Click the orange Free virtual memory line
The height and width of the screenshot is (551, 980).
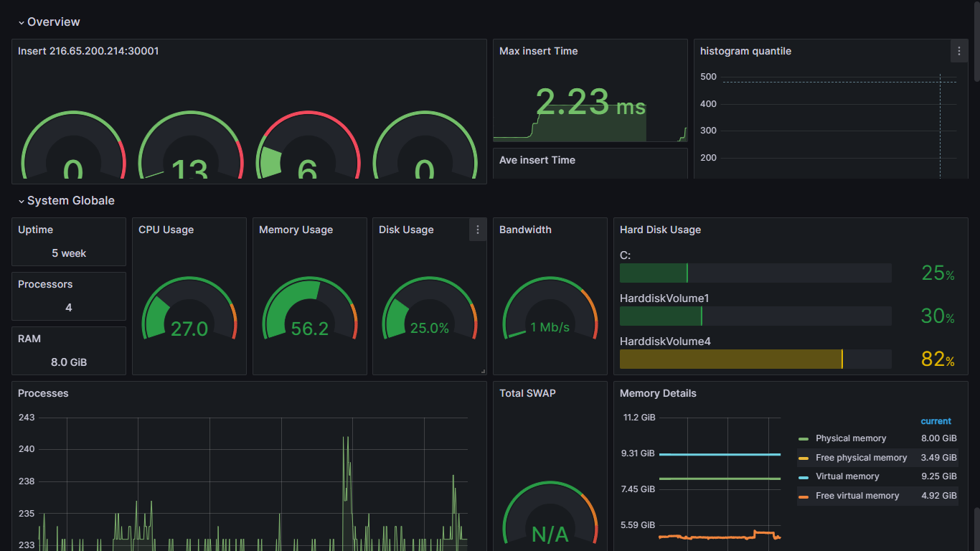pyautogui.click(x=720, y=537)
